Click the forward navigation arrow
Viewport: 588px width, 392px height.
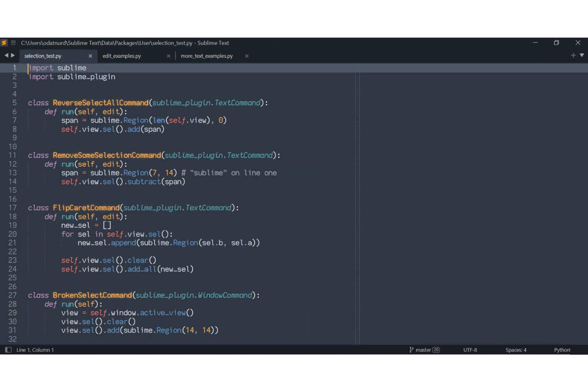click(13, 56)
